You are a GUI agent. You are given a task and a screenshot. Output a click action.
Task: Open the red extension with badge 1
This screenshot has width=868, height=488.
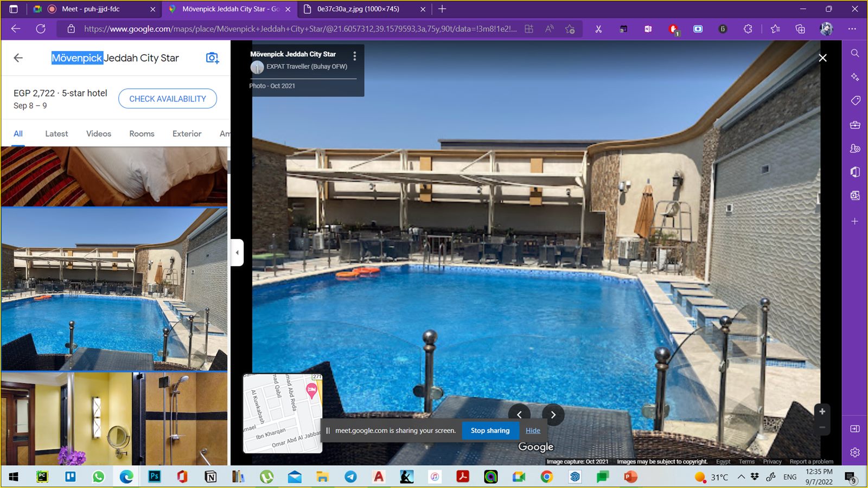(x=673, y=29)
